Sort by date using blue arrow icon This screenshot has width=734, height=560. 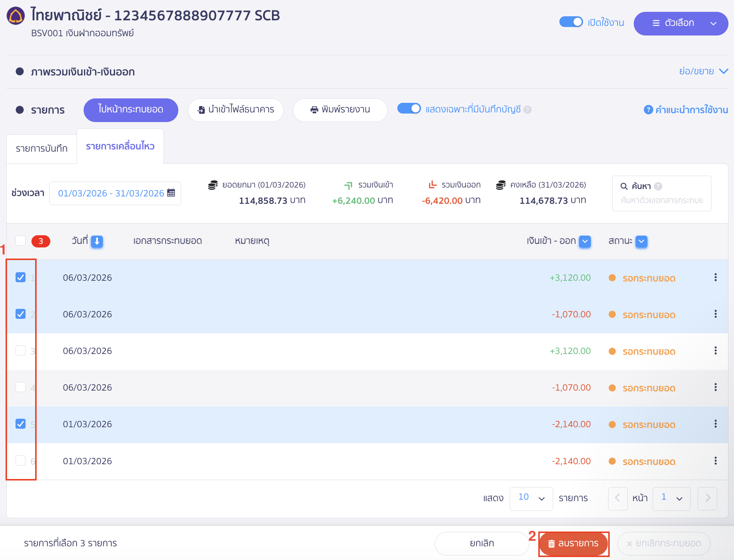[x=97, y=241]
